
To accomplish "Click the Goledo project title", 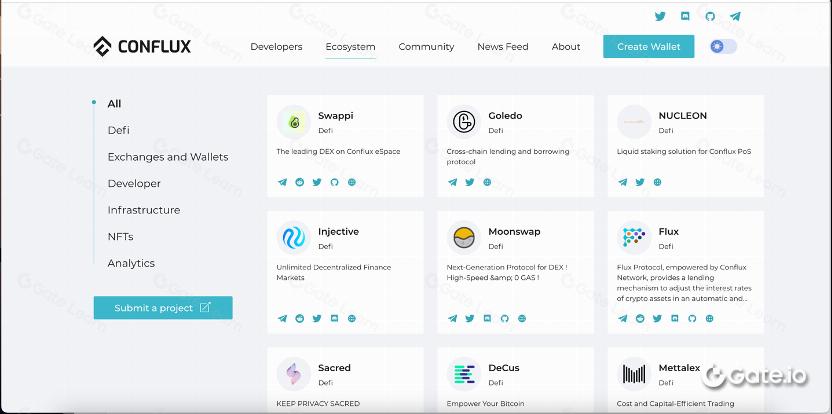I will tap(505, 116).
